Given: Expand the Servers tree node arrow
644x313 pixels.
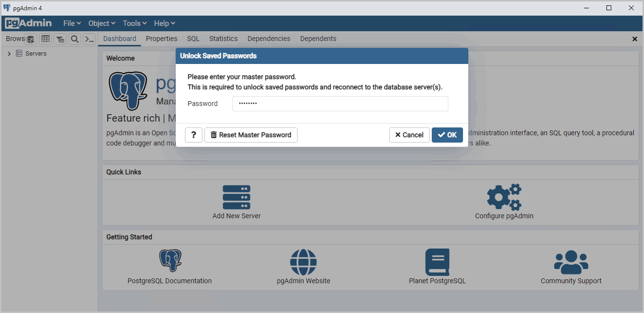Looking at the screenshot, I should (9, 54).
